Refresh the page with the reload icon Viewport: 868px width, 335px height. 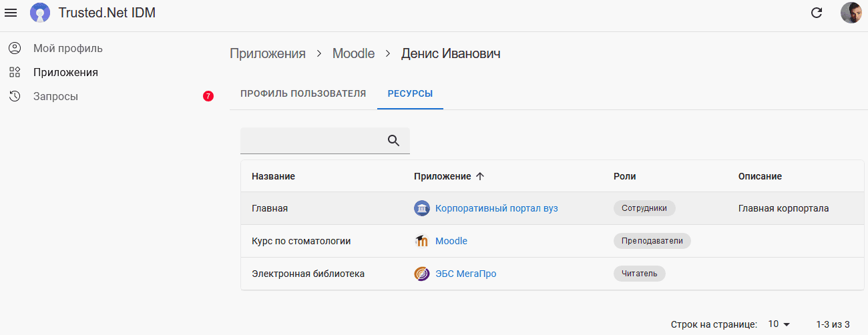click(816, 13)
